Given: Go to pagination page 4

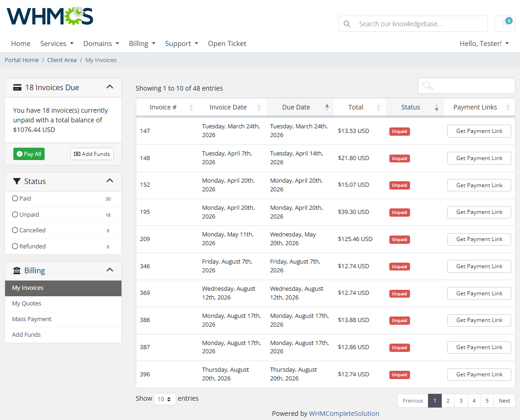Looking at the screenshot, I should (x=474, y=401).
